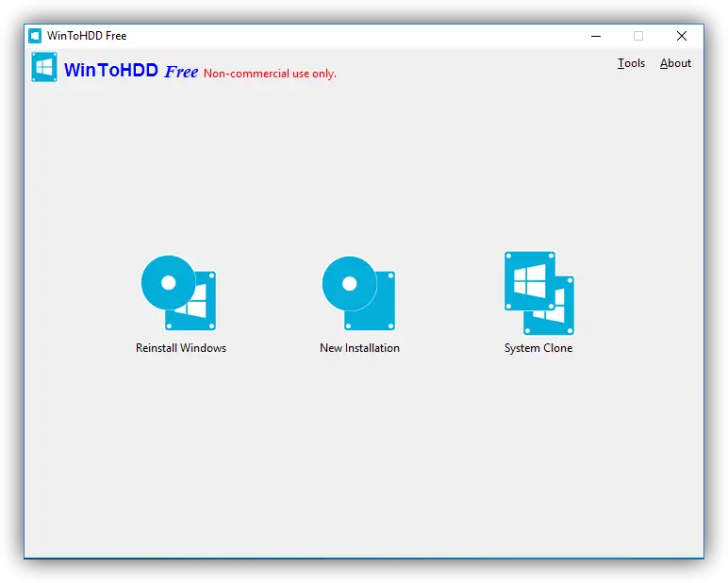Open the Reinstall Windows disc icon
This screenshot has width=728, height=583.
click(x=179, y=292)
